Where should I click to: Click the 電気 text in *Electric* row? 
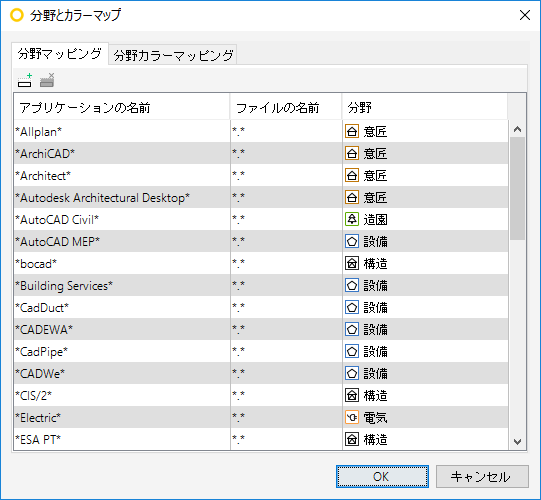pyautogui.click(x=375, y=418)
